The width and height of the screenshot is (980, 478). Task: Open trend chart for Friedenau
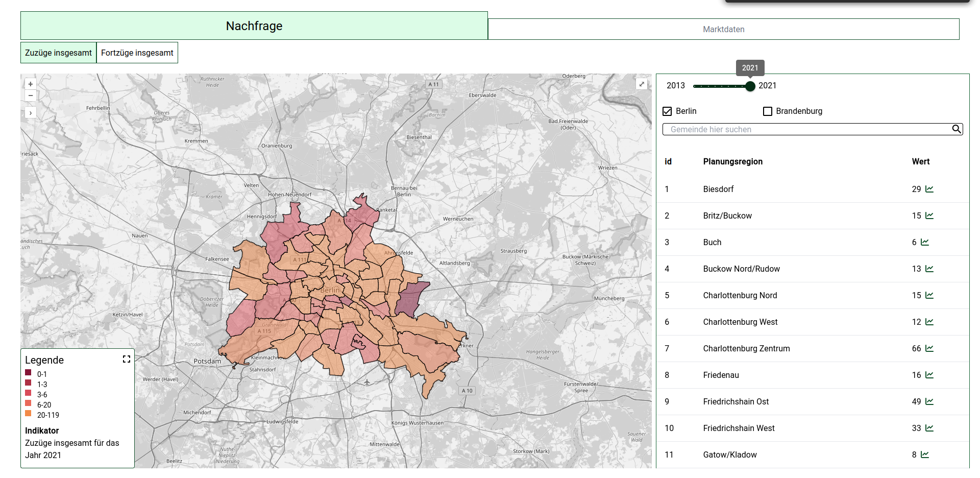click(x=929, y=375)
